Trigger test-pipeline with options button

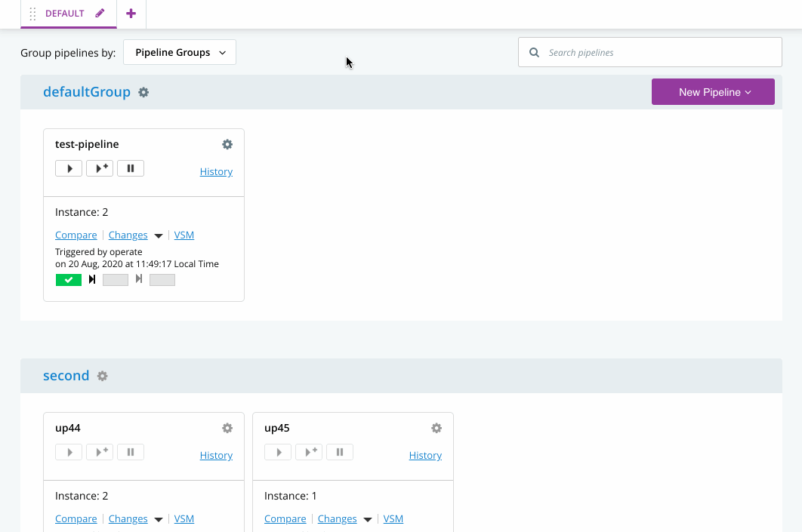point(100,168)
